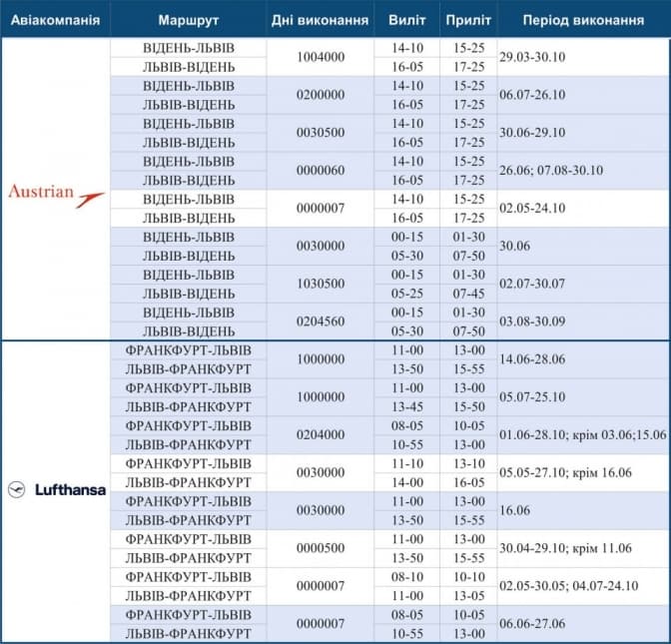671x644 pixels.
Task: Click period 05.05-27.10; крім 16.06
Action: tap(571, 473)
